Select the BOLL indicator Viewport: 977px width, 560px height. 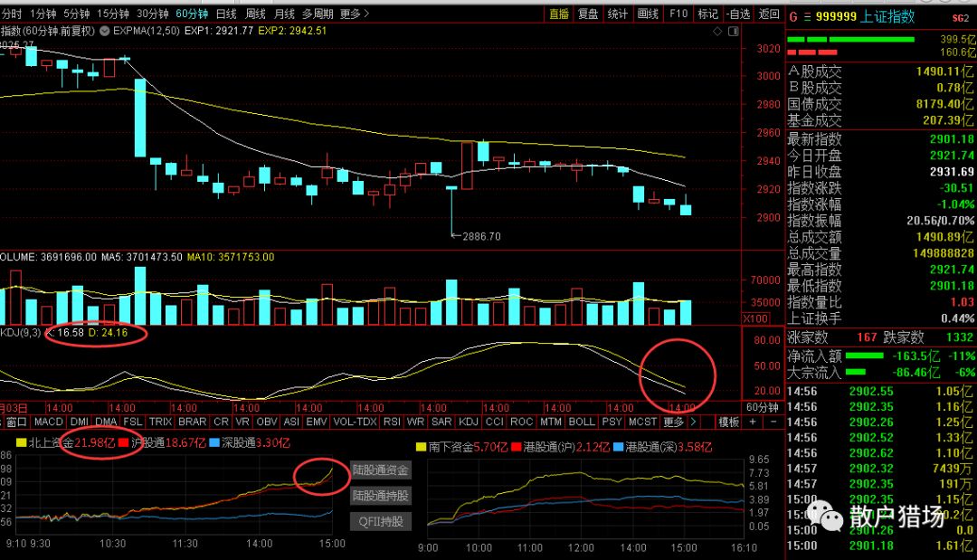click(582, 422)
